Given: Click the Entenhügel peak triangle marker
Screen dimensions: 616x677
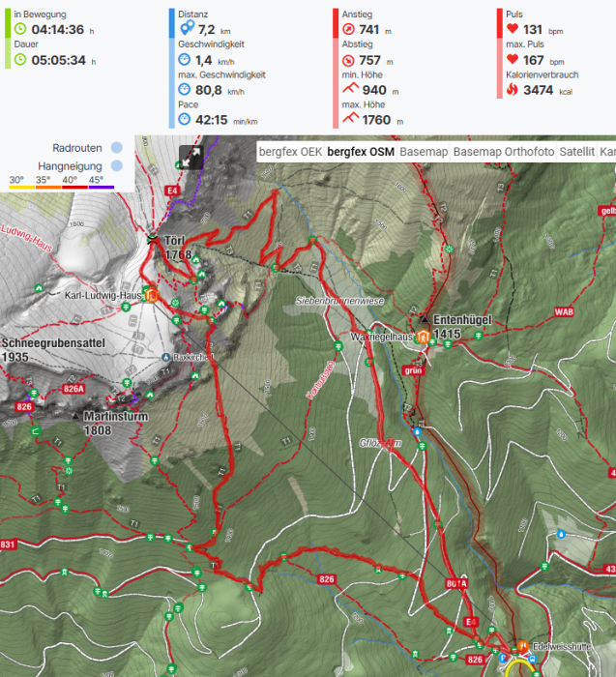Looking at the screenshot, I should point(425,319).
